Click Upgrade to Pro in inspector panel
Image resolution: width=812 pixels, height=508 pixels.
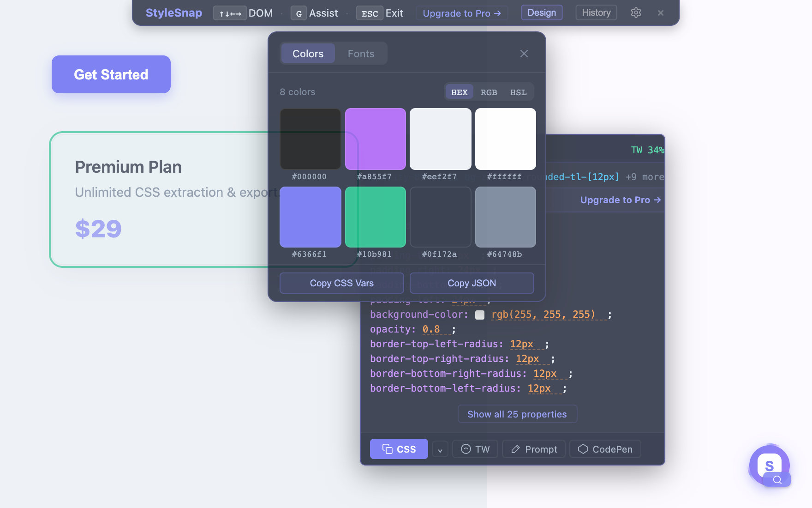tap(621, 200)
